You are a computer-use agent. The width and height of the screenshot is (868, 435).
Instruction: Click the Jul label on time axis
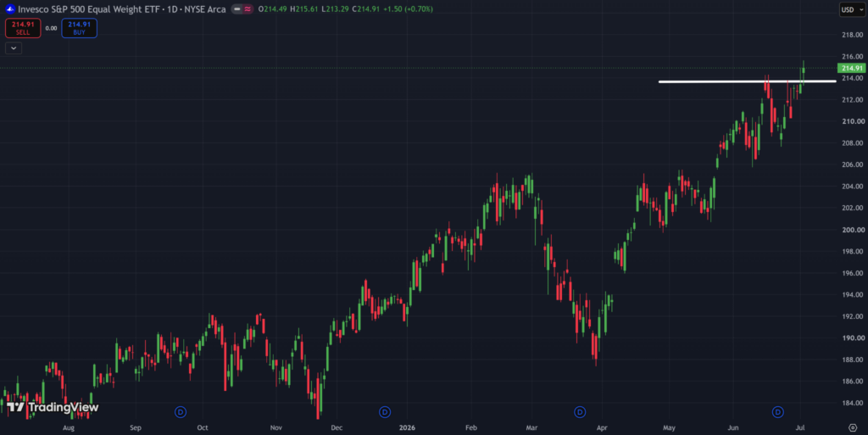pos(800,428)
